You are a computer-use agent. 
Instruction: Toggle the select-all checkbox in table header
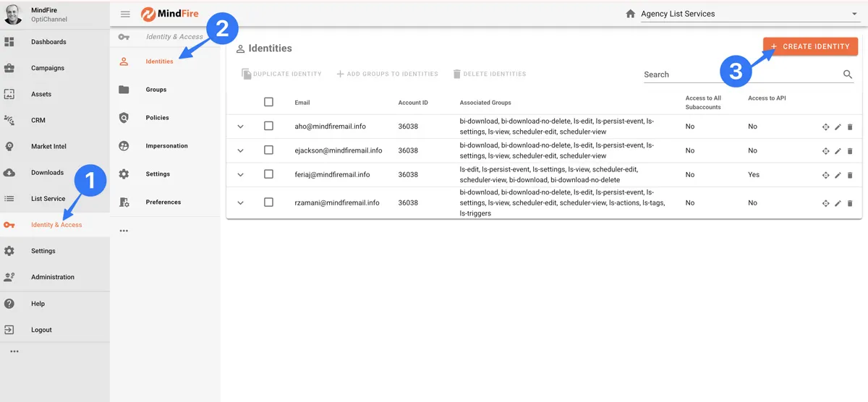pos(268,102)
